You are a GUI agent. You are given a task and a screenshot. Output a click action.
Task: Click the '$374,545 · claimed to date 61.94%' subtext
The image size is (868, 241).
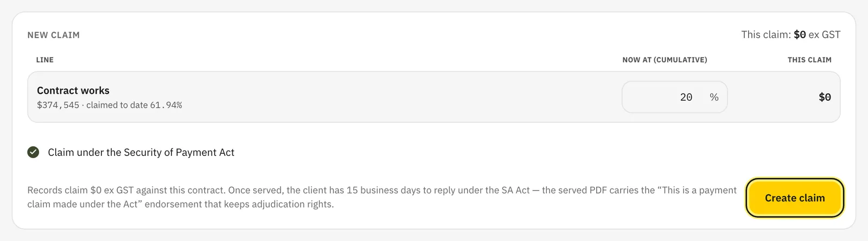click(110, 105)
